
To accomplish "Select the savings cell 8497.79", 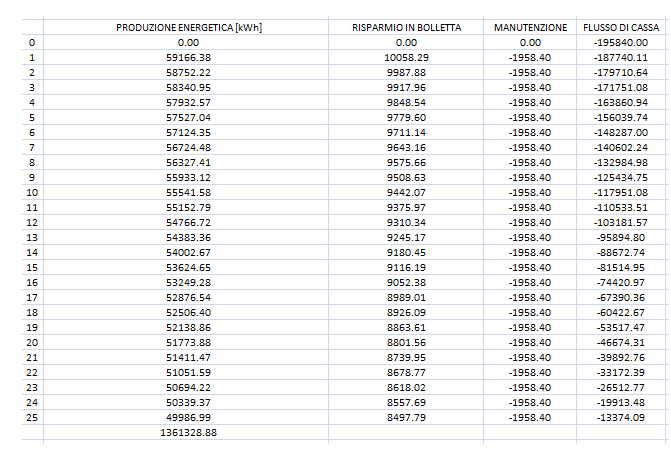I will pos(406,418).
